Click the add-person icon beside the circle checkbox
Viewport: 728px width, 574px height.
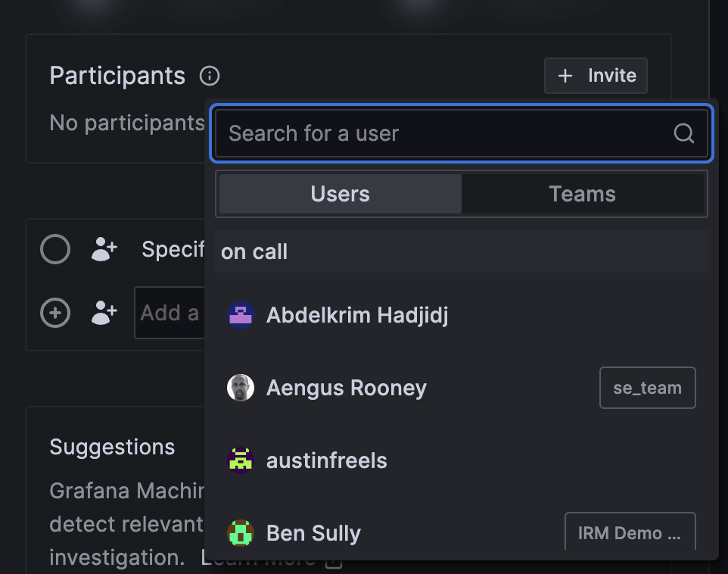(x=104, y=249)
